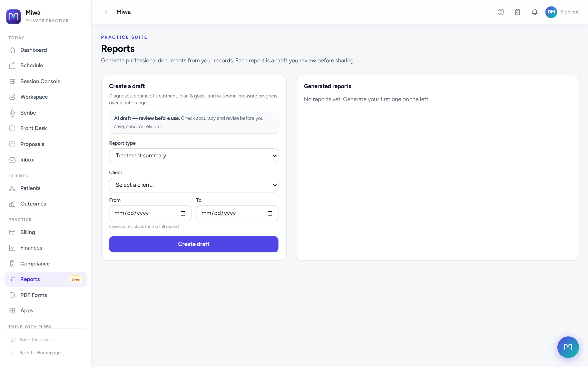Click the clipboard checklist icon in header
The width and height of the screenshot is (588, 367).
tap(517, 12)
